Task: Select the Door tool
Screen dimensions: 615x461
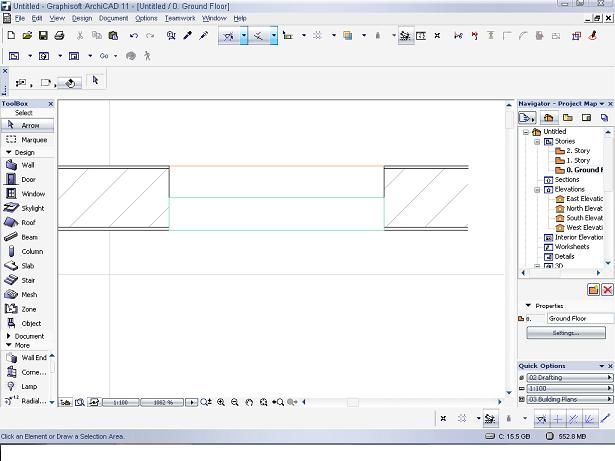Action: click(27, 179)
